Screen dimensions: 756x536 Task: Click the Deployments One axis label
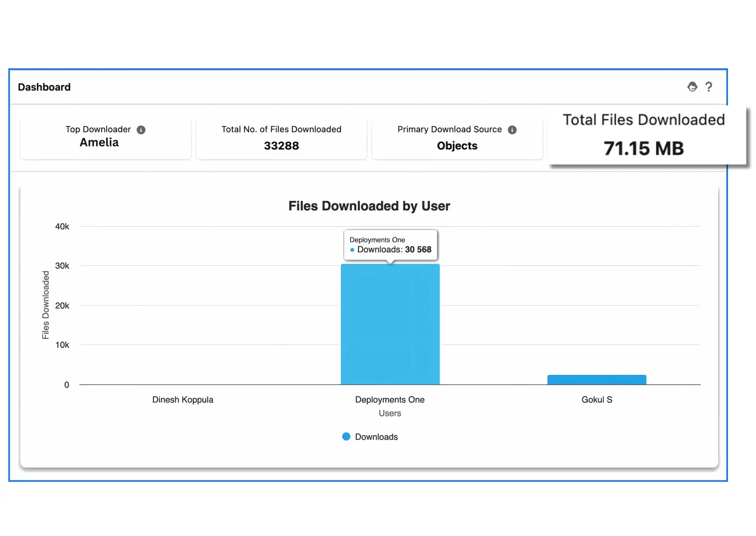[390, 400]
